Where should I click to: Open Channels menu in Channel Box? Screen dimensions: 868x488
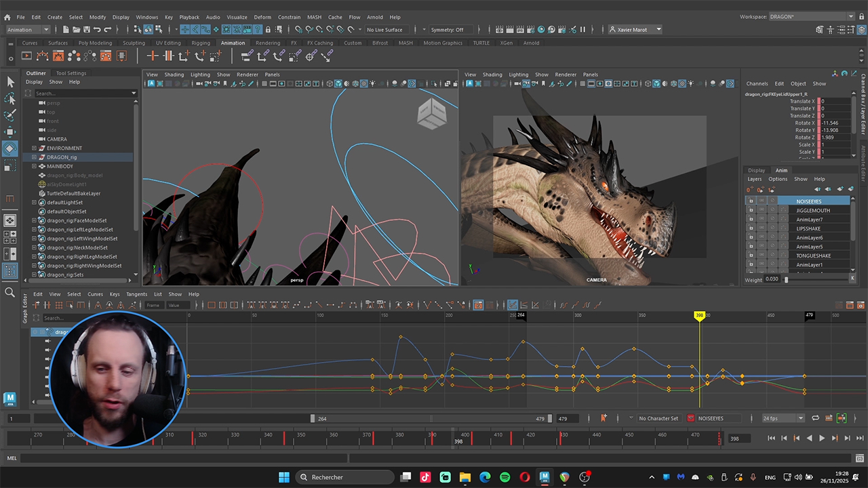757,83
